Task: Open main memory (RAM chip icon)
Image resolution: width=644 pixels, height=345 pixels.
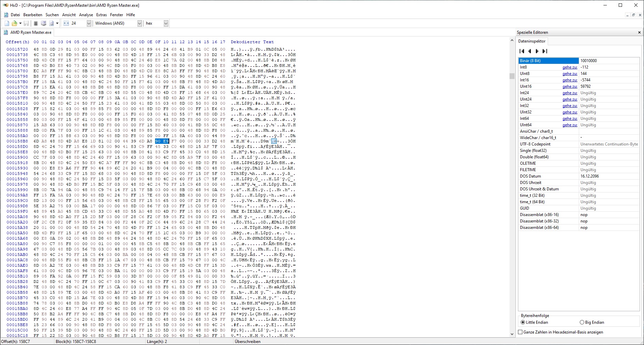Action: [36, 23]
